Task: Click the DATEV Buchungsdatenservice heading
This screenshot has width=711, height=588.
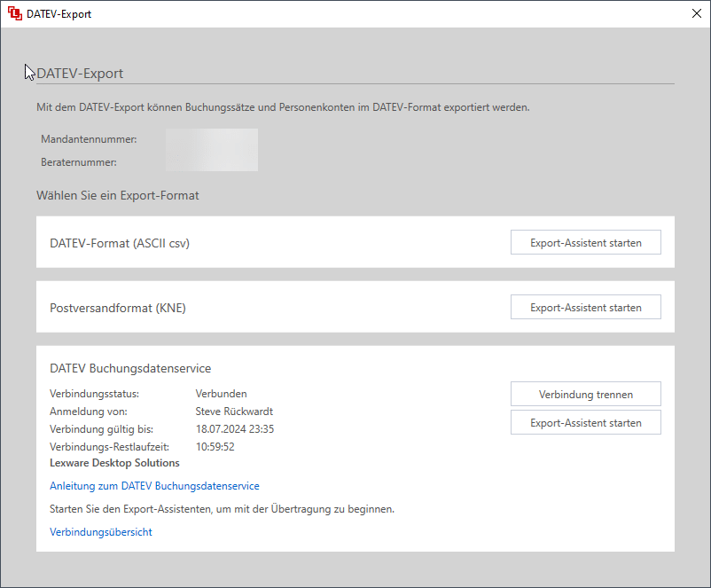Action: pos(130,368)
